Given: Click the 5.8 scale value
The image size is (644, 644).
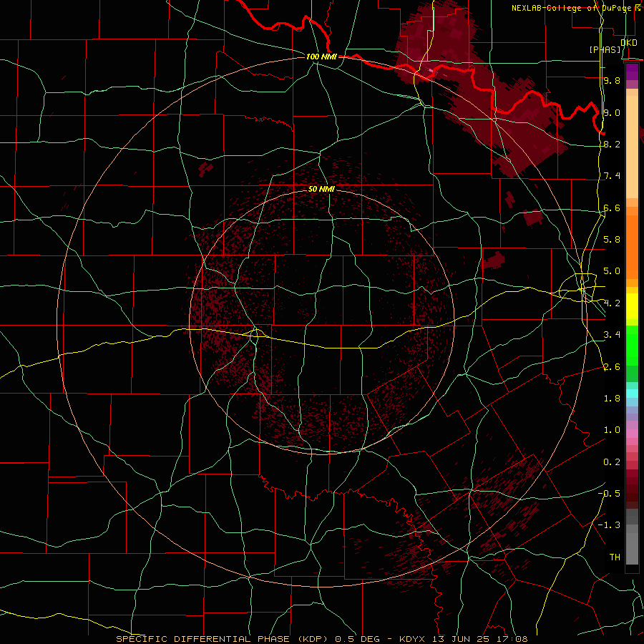Looking at the screenshot, I should click(612, 239).
